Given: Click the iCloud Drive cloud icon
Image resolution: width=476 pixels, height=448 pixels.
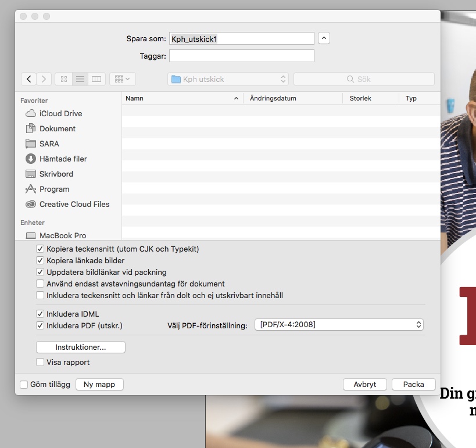Looking at the screenshot, I should tap(31, 113).
